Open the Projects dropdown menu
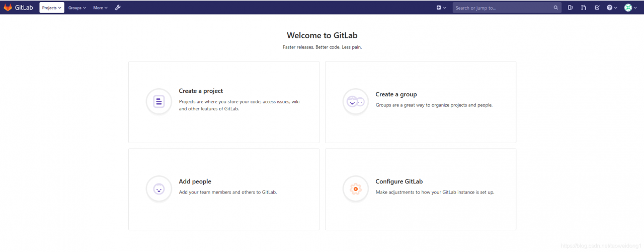644x252 pixels. tap(52, 8)
